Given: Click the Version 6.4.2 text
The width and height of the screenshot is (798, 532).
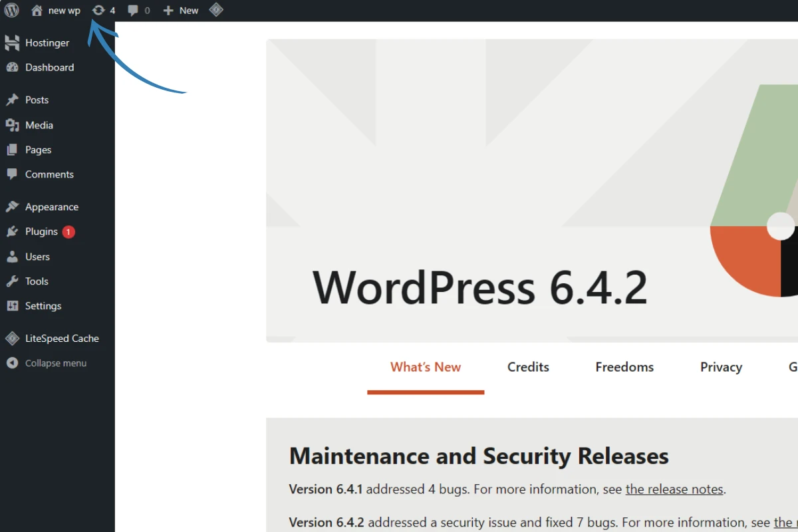Looking at the screenshot, I should (x=327, y=523).
